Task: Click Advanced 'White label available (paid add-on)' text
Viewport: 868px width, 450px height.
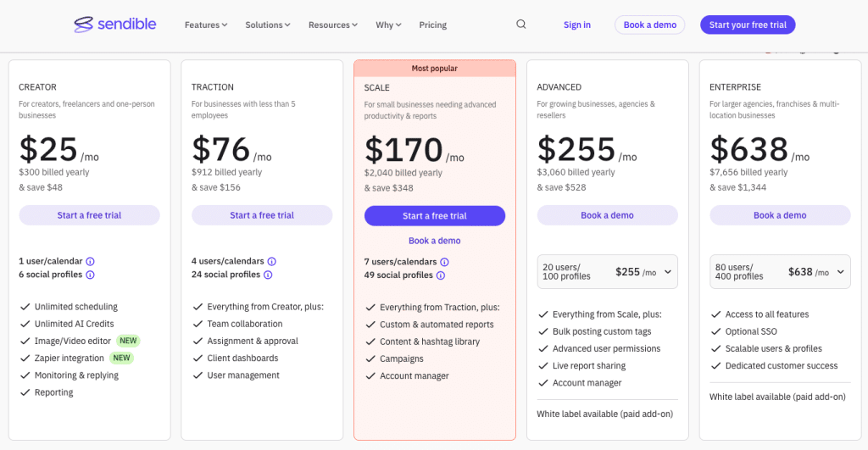Action: click(605, 414)
